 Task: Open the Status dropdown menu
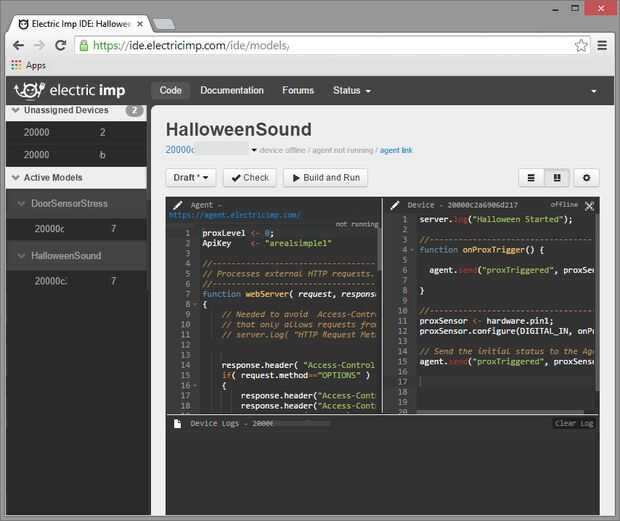[351, 91]
